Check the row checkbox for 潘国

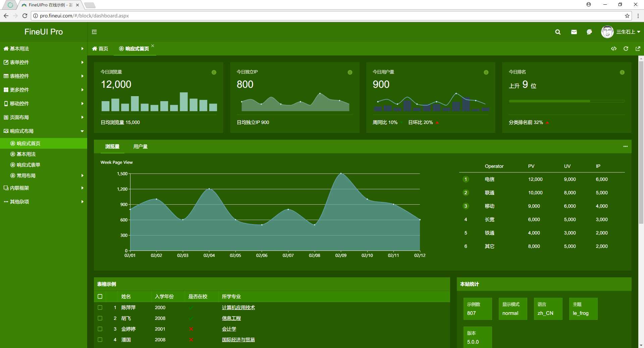pyautogui.click(x=100, y=340)
